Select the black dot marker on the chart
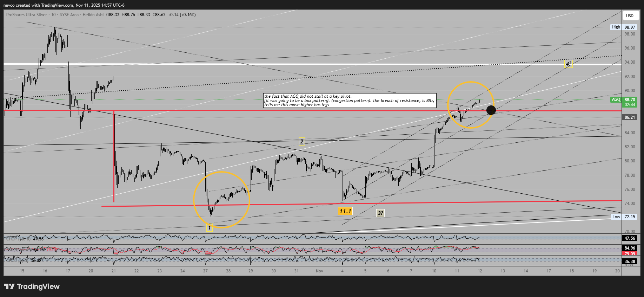The image size is (644, 297). pyautogui.click(x=491, y=110)
